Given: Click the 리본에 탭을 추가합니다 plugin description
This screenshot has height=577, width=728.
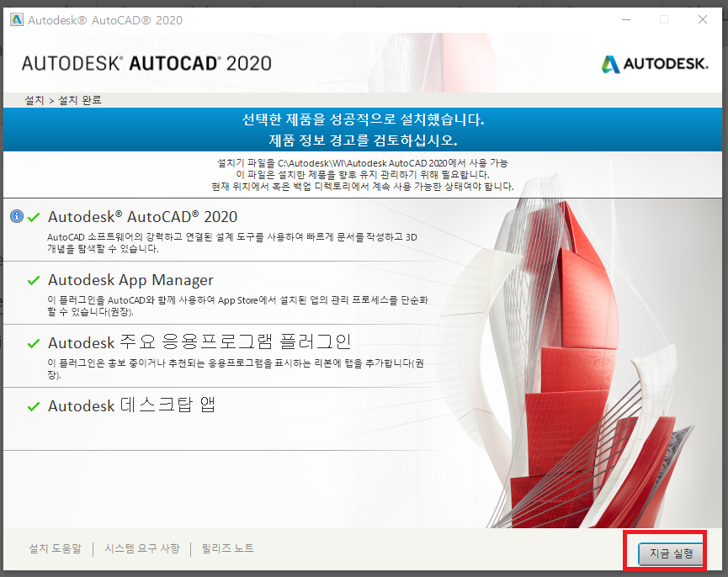Looking at the screenshot, I should 236,368.
